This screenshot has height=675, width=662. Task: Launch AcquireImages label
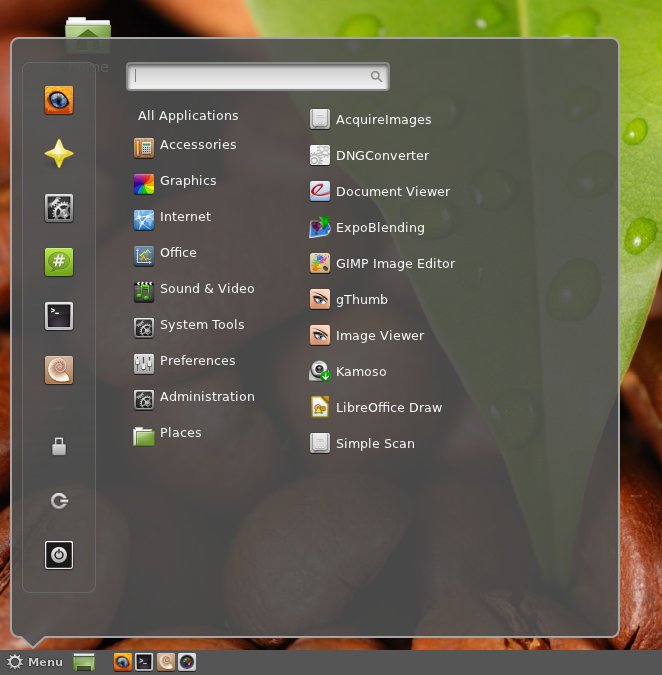[x=384, y=120]
